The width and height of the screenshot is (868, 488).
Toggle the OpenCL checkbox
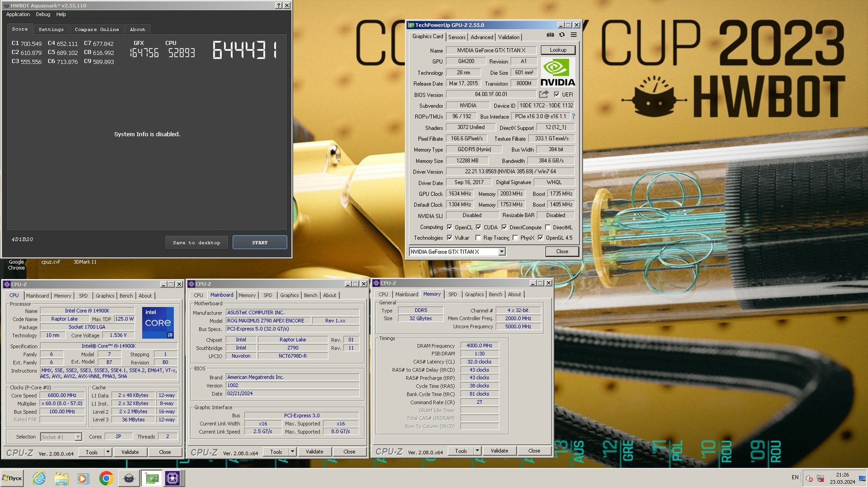point(449,227)
